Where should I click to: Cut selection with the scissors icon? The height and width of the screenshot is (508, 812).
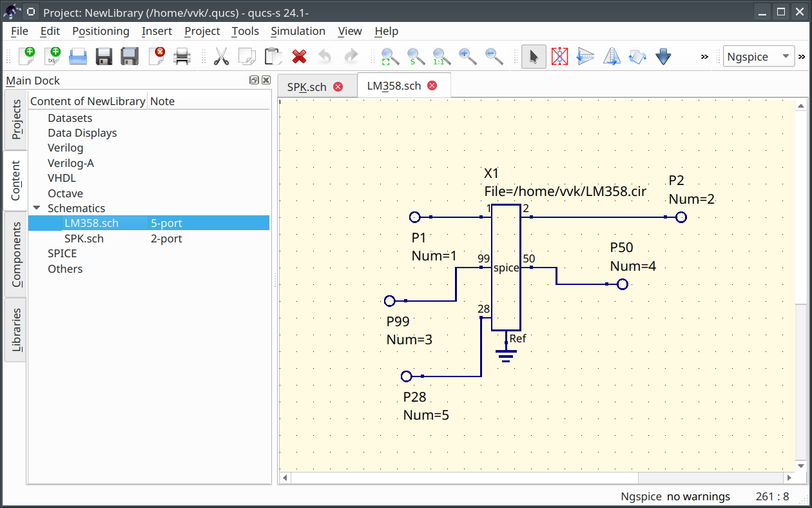coord(221,57)
